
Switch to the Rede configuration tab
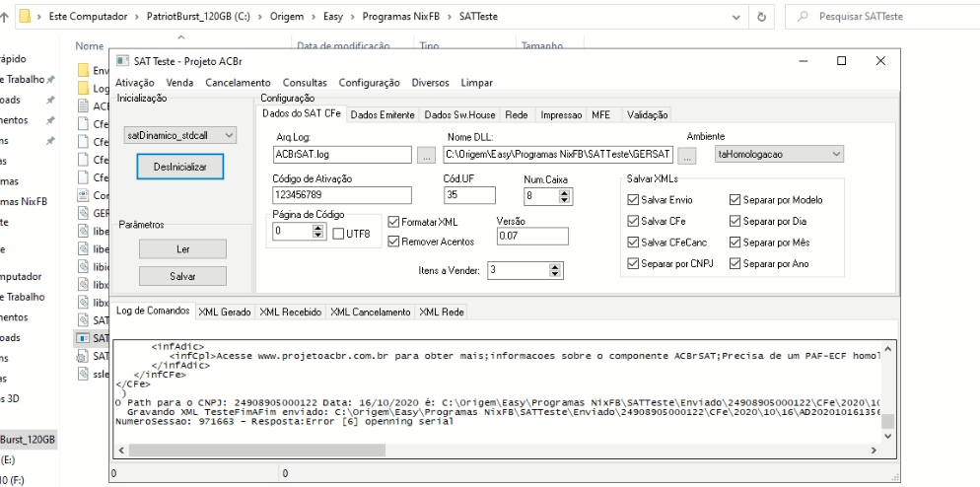point(517,115)
